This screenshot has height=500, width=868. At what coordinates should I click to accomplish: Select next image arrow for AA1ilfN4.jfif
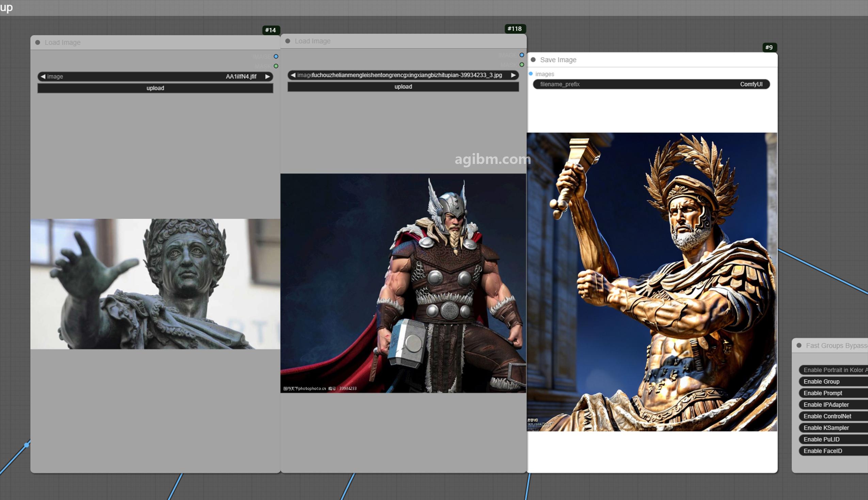tap(267, 77)
